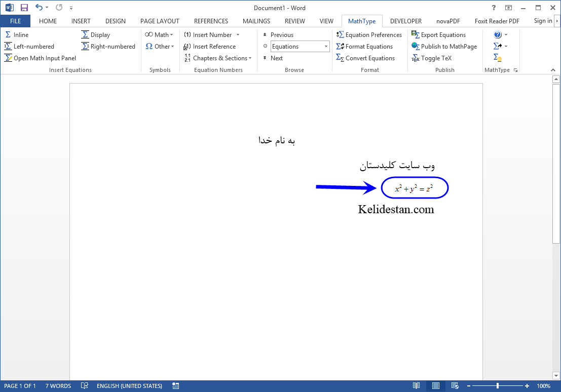The height and width of the screenshot is (392, 561).
Task: Open the VIEW tab
Action: pos(326,21)
